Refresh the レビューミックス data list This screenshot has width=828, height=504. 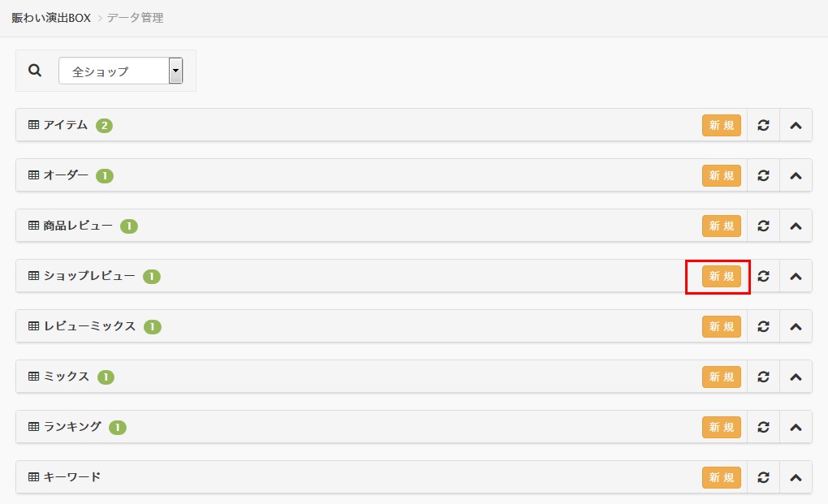click(763, 326)
